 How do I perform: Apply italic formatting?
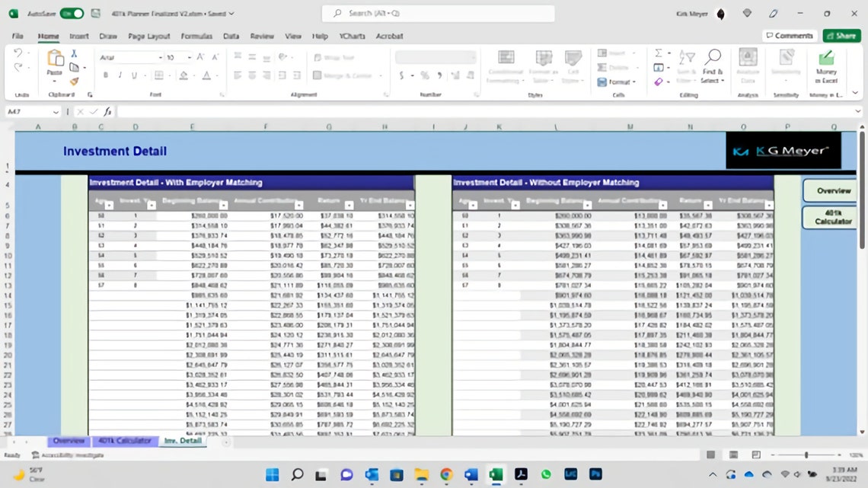120,75
